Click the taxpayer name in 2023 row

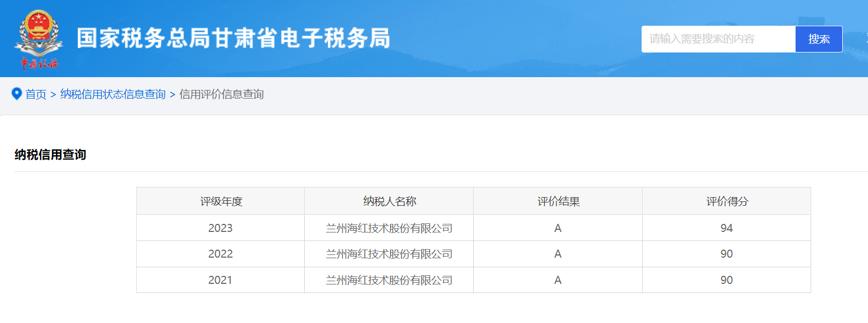[x=389, y=228]
